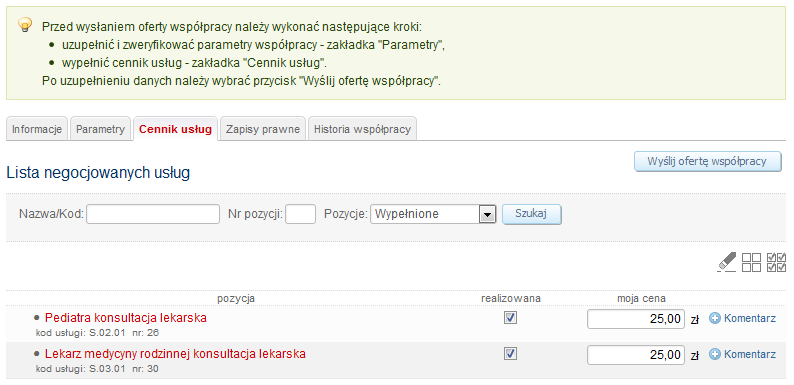The width and height of the screenshot is (794, 385).
Task: Click the Wyślij ofertę współpracy button
Action: pos(707,162)
